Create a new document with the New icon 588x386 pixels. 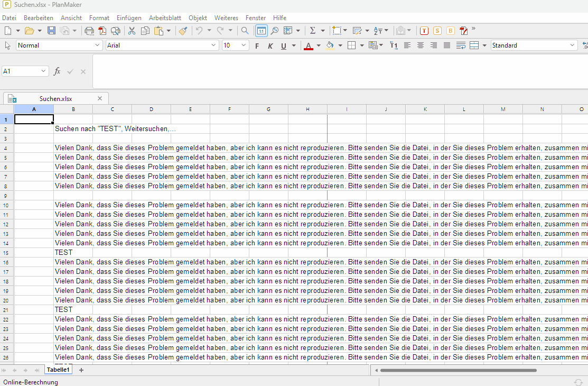coord(8,31)
